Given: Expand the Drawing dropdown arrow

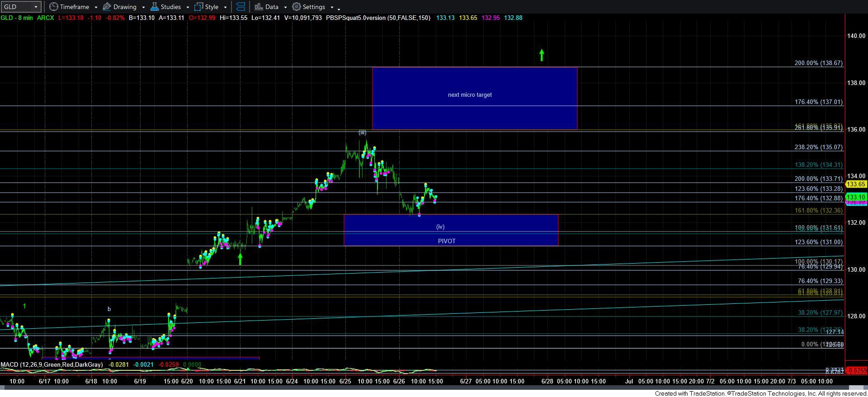Looking at the screenshot, I should click(x=143, y=7).
